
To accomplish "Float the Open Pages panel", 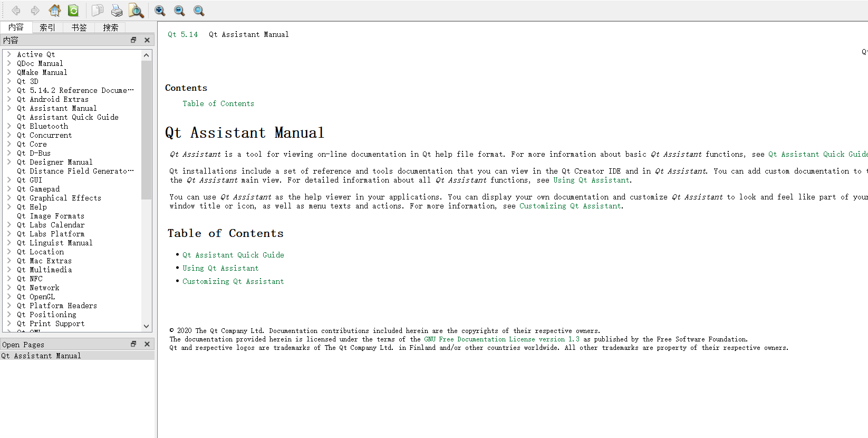I will pos(133,344).
